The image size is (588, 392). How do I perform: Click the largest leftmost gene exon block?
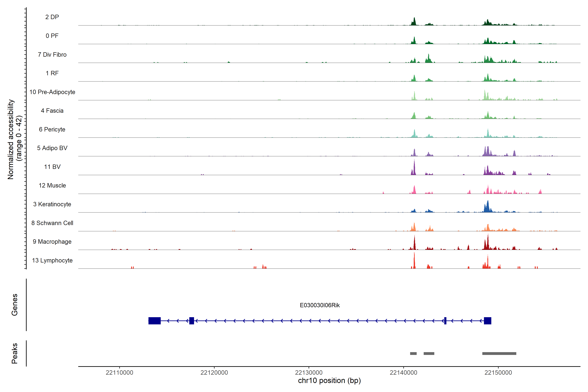click(155, 321)
